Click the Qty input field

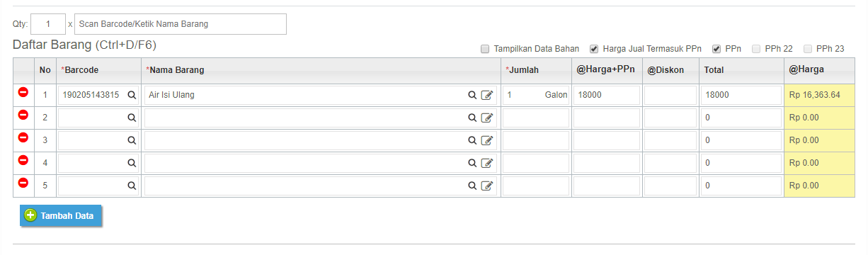coord(48,24)
